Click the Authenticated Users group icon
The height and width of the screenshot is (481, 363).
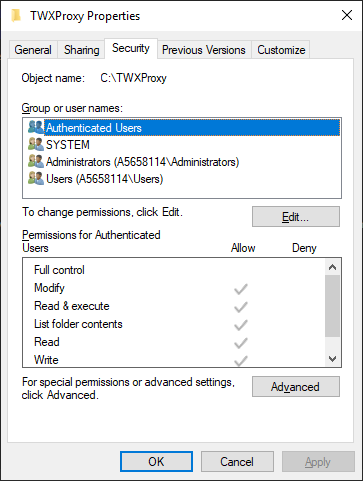coord(36,127)
